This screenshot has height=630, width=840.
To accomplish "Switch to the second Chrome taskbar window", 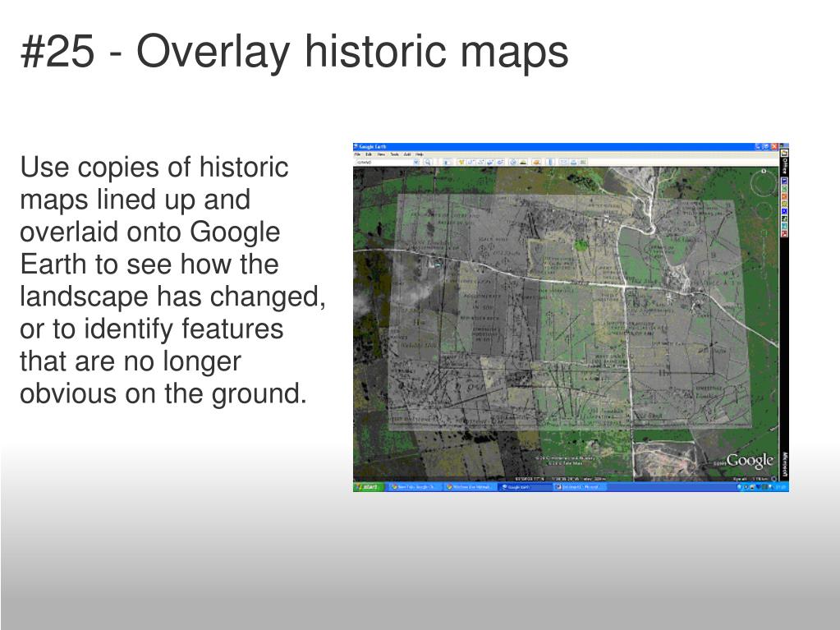I will (470, 487).
